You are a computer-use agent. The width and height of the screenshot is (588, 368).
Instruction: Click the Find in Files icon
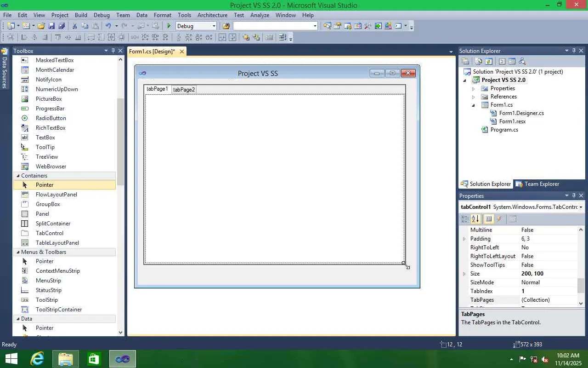(x=226, y=26)
